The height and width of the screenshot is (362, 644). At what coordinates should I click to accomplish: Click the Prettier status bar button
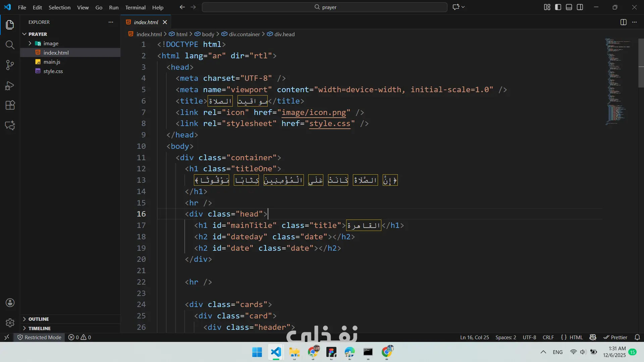coord(615,337)
